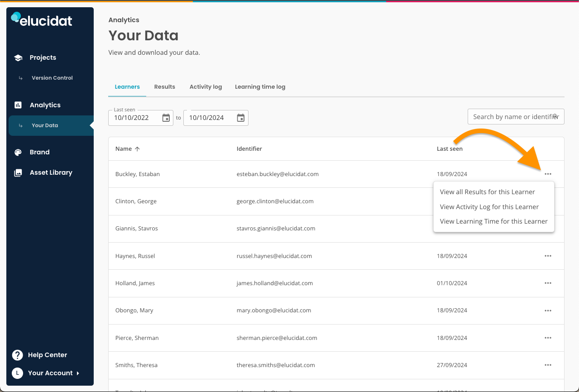Choose View Activity Log for this Learner
Screen dimensions: 579x392
click(x=489, y=207)
